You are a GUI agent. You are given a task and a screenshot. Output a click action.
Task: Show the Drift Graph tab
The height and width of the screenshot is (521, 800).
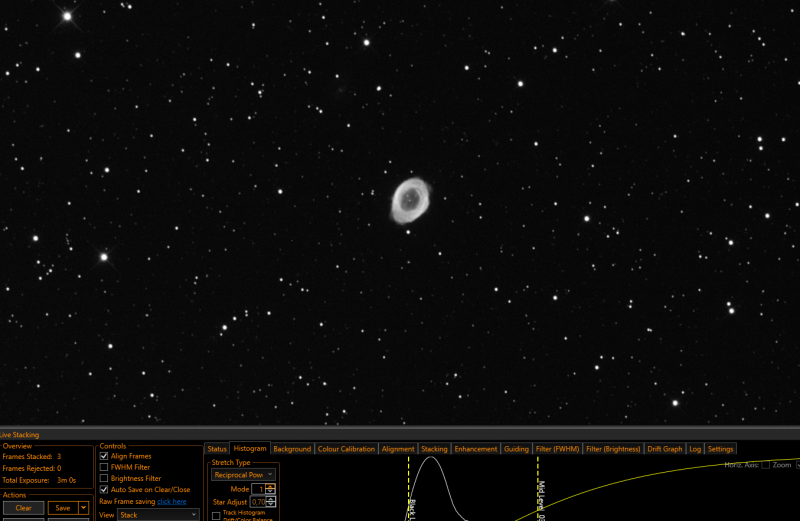pyautogui.click(x=665, y=449)
